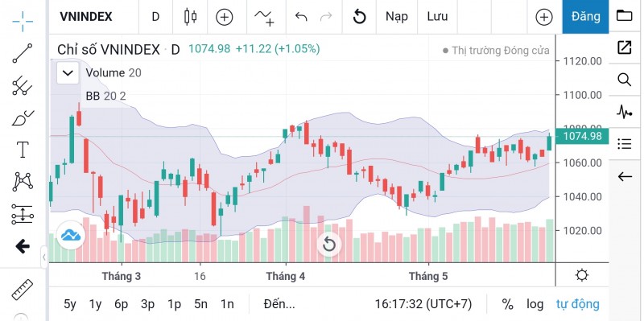Select the crosshair cursor tool
This screenshot has width=644, height=321.
click(x=23, y=22)
